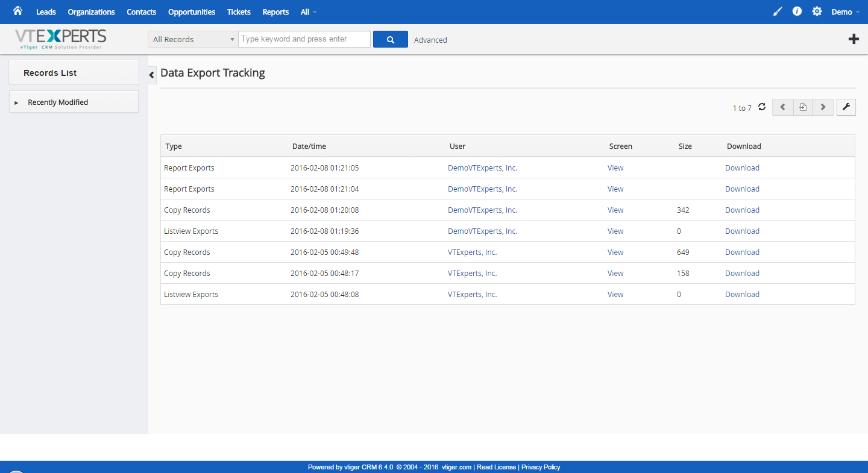Download the 00:48:08 Listview Exports file
Viewport: 868px width, 473px height.
click(x=742, y=295)
